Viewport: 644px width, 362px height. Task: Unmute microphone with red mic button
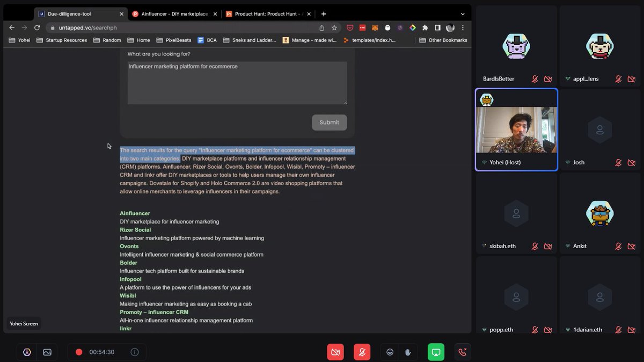[x=362, y=352]
